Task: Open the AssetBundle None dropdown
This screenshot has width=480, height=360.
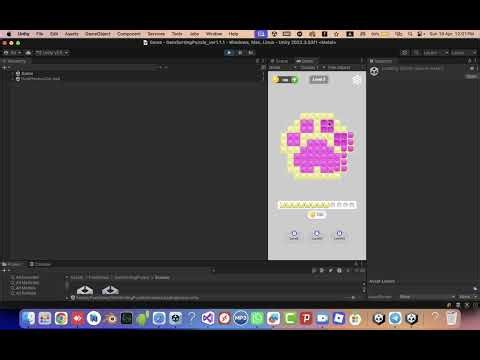Action: (427, 297)
